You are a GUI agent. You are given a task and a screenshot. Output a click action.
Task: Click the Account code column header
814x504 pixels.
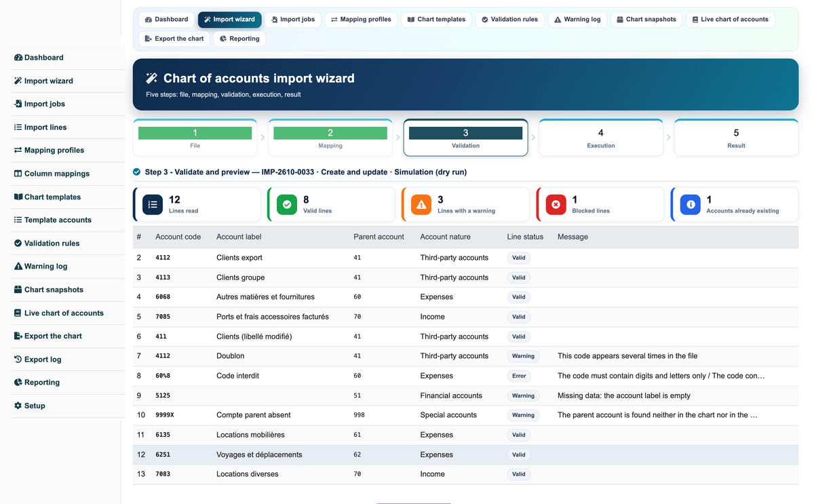pos(178,237)
